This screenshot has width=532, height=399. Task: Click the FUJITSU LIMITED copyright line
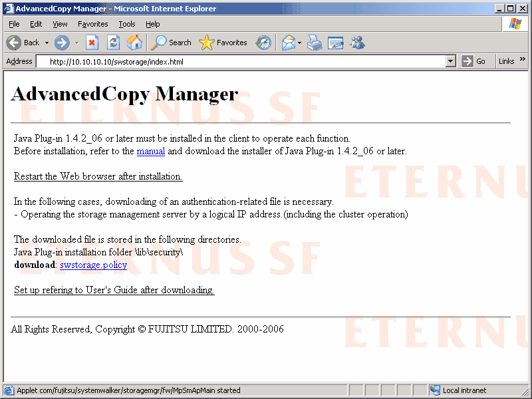[147, 329]
